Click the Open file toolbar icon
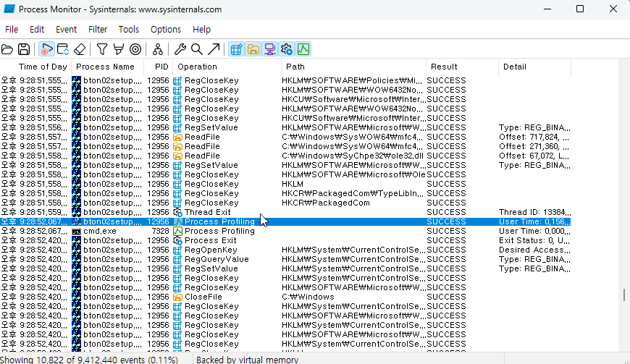630x364 pixels. click(8, 49)
